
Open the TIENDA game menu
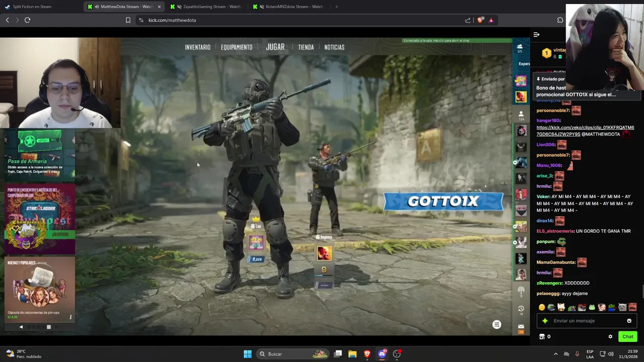pyautogui.click(x=306, y=47)
